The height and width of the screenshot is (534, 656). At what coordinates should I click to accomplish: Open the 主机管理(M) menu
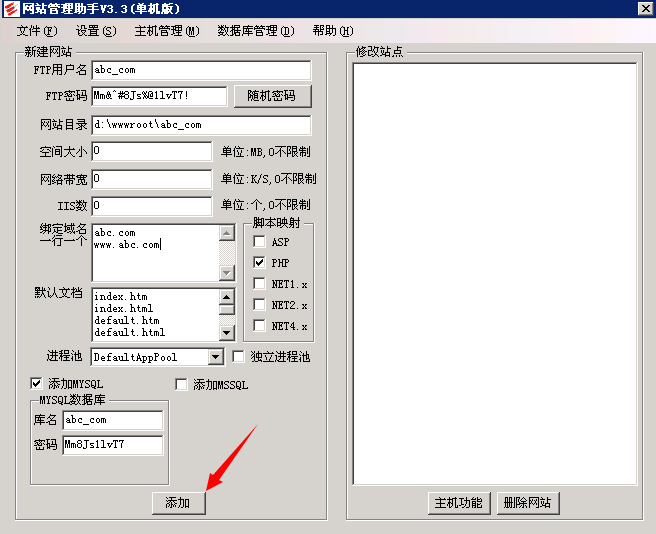pyautogui.click(x=167, y=31)
